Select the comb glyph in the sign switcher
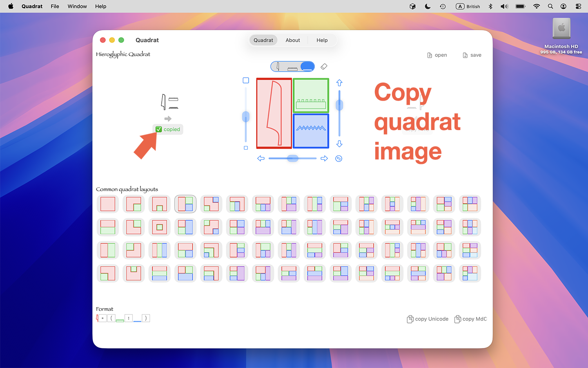 [x=292, y=66]
